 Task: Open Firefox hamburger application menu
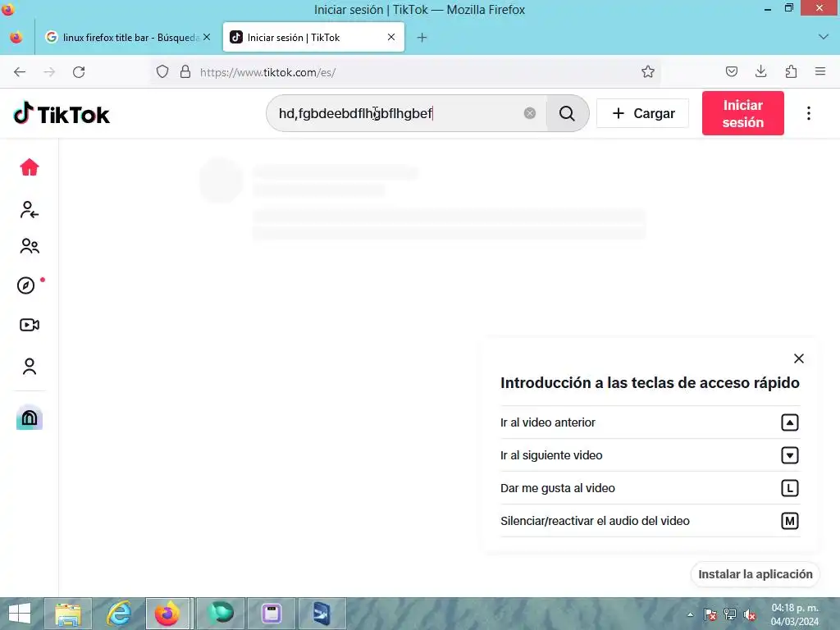pos(820,72)
